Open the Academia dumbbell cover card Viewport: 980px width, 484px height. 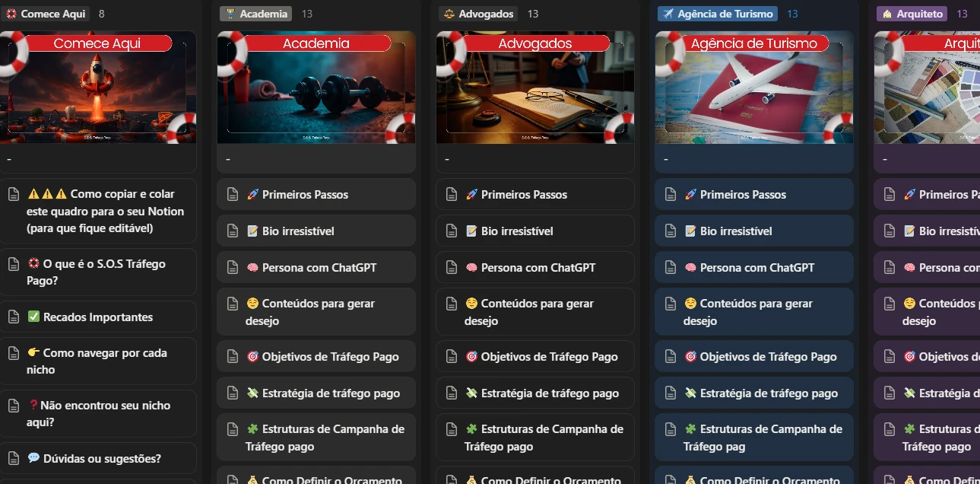316,102
